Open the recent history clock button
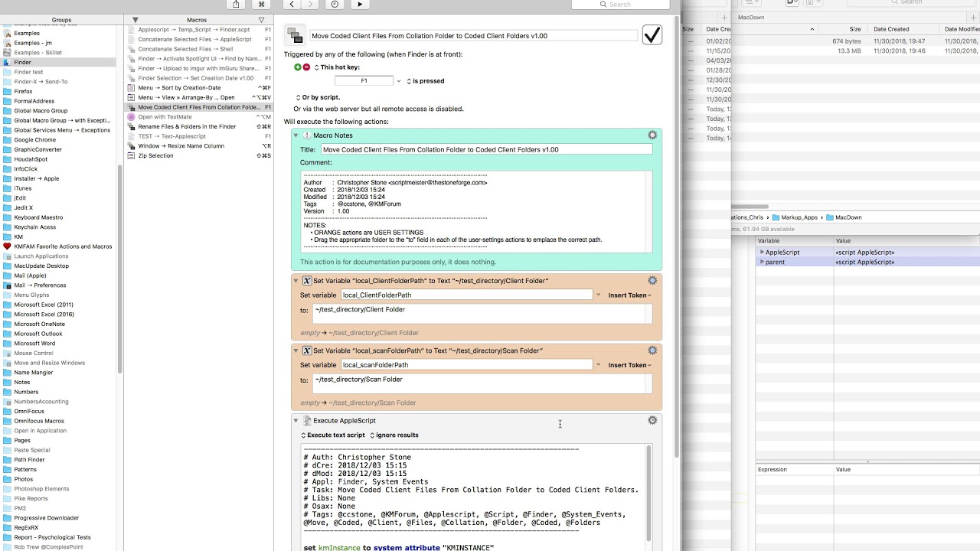 pyautogui.click(x=335, y=5)
